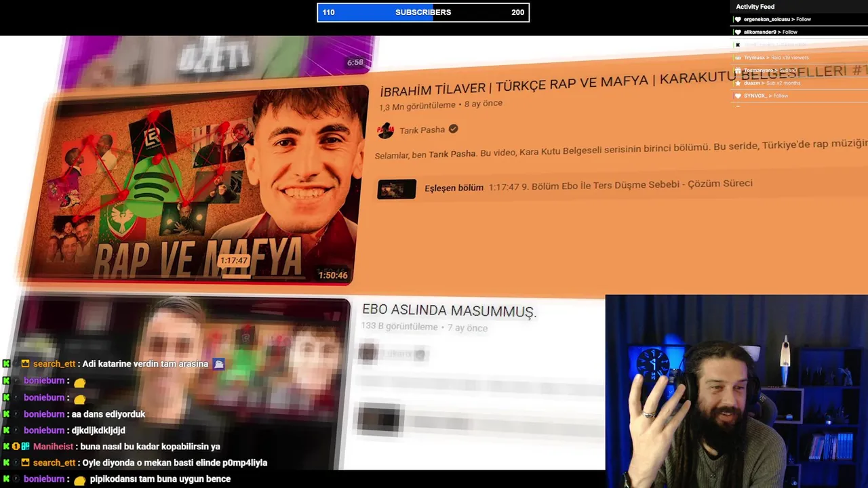Click the orange '1' badge beside Maniheist
The image size is (868, 488).
point(16,447)
